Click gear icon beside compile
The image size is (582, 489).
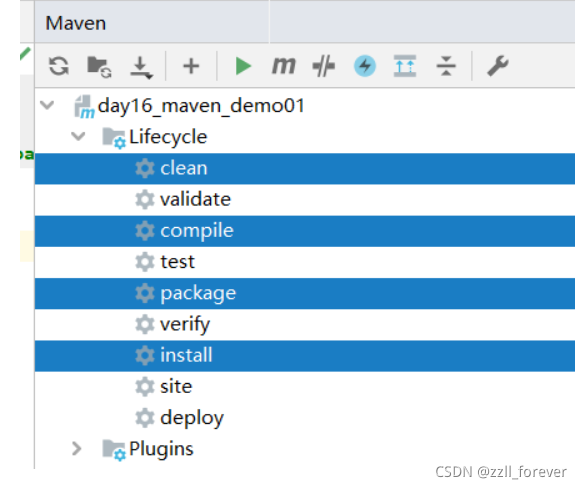tap(145, 231)
